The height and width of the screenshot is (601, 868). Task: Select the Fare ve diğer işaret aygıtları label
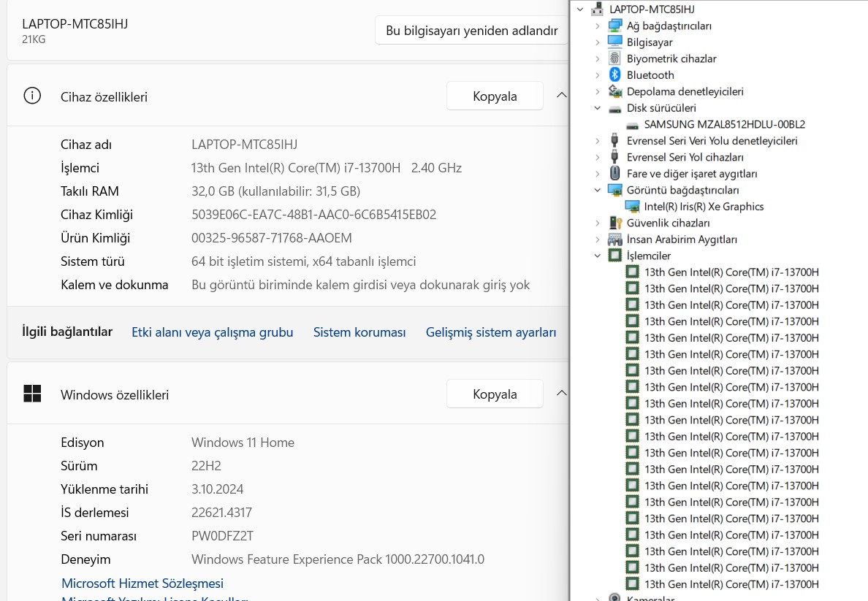(x=692, y=174)
